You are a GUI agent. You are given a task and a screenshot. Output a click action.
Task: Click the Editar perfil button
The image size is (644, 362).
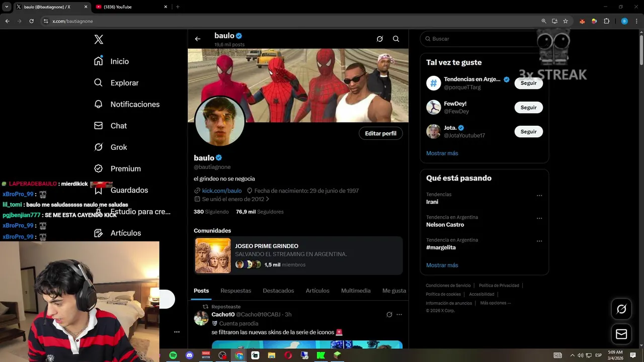(x=380, y=133)
